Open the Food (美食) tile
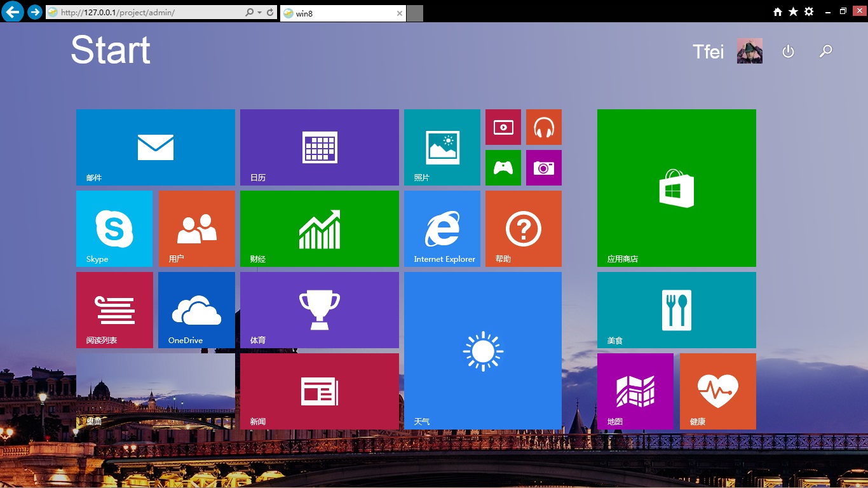This screenshot has width=868, height=488. click(x=677, y=310)
